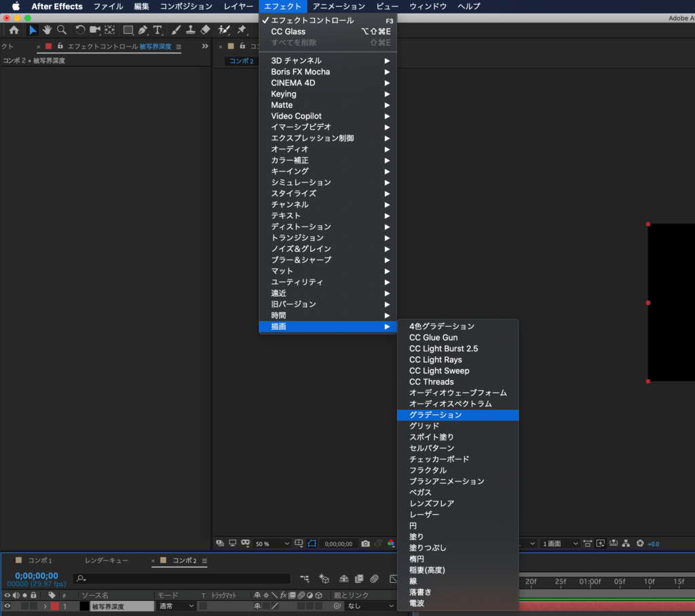Toggle the solo column box on layer 1
The image size is (695, 616).
[x=25, y=606]
